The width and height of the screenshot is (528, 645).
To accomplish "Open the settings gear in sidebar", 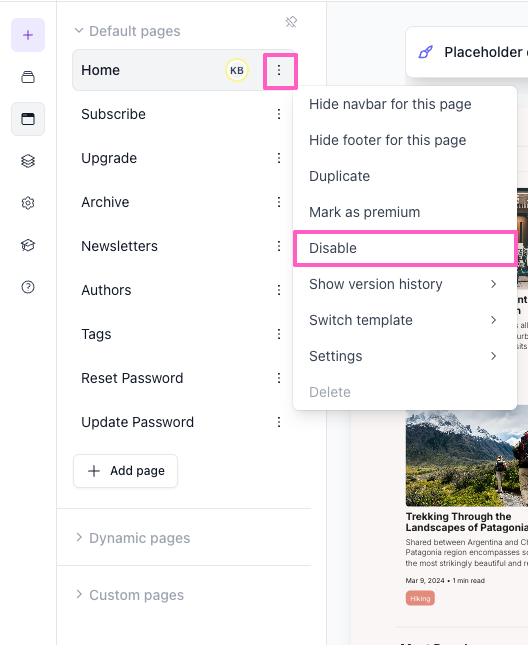I will [28, 203].
